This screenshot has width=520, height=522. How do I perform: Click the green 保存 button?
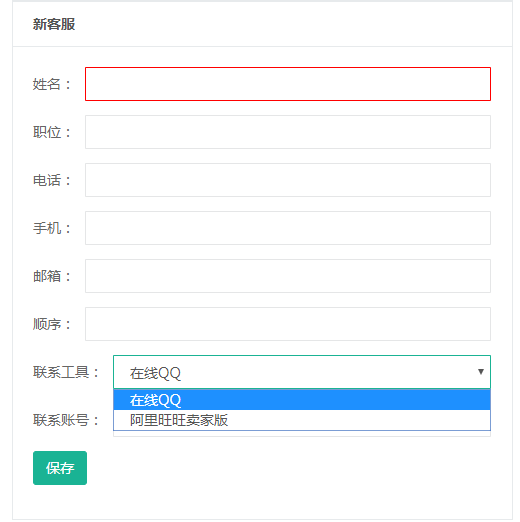click(60, 468)
